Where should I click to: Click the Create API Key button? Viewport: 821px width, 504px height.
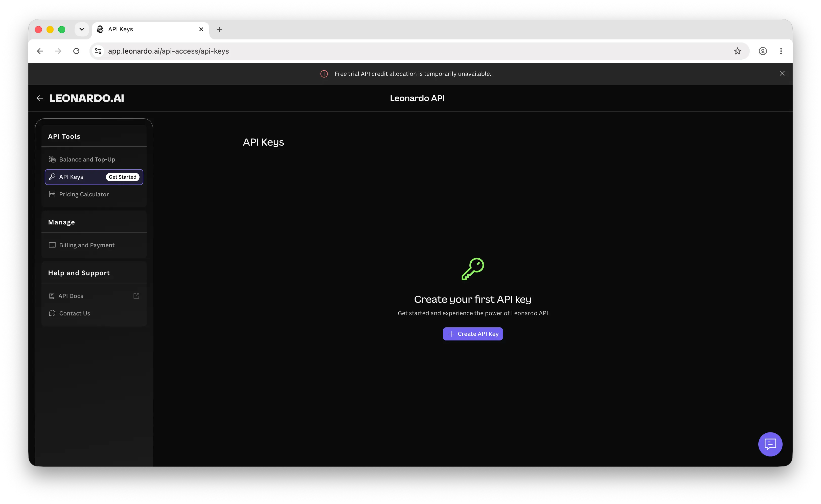472,334
